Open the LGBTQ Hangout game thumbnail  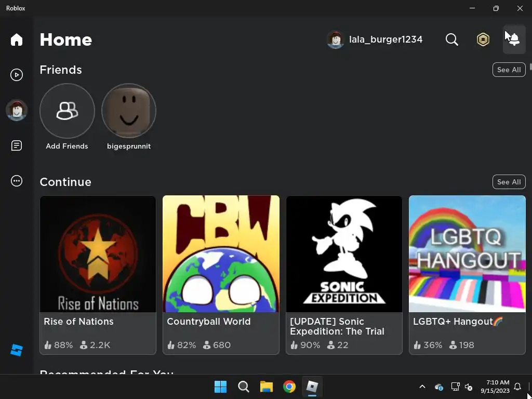point(467,254)
